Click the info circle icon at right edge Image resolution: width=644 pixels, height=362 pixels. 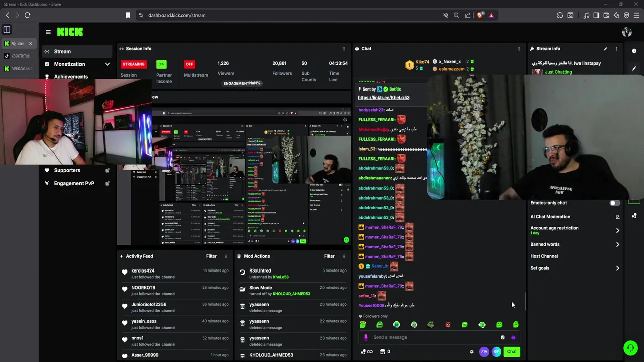click(634, 51)
